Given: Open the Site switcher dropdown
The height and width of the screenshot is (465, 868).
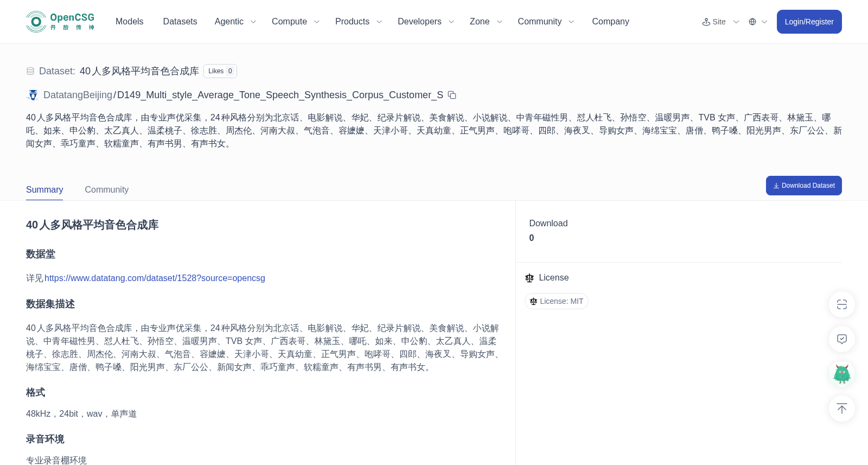Looking at the screenshot, I should [x=720, y=22].
